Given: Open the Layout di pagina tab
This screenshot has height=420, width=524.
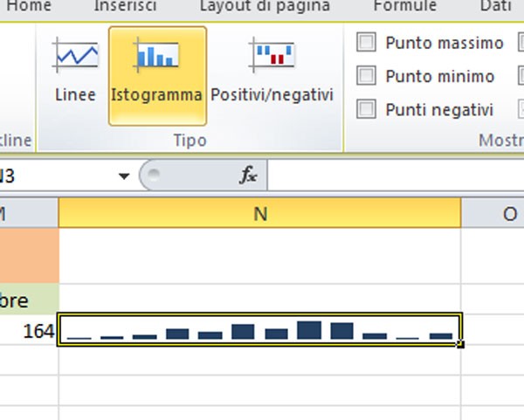Looking at the screenshot, I should coord(265,7).
